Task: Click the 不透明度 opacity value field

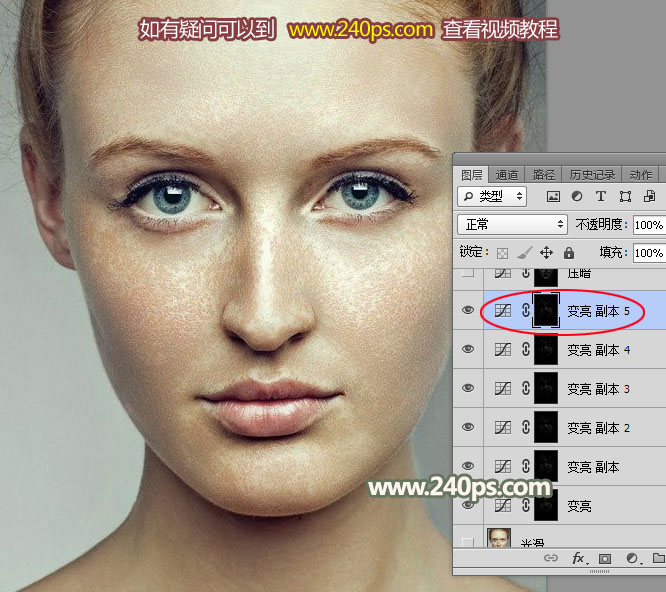Action: point(649,225)
